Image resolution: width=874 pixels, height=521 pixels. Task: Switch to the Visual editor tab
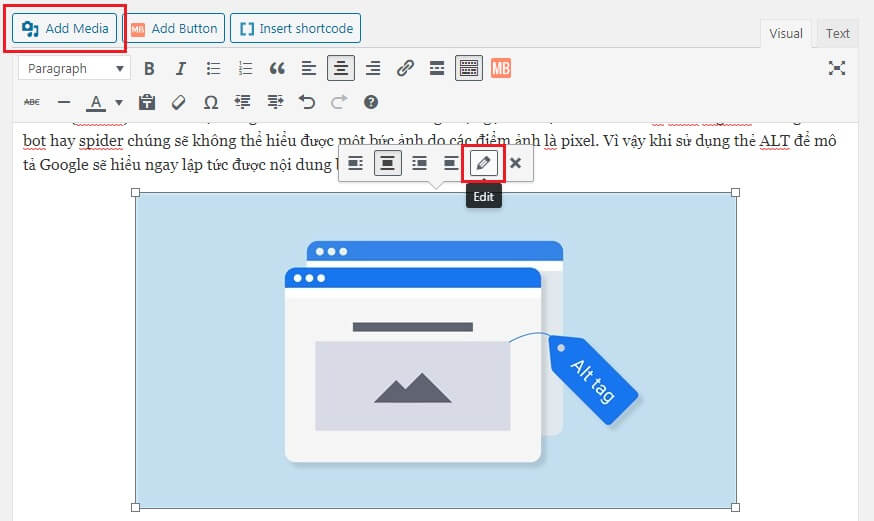tap(786, 33)
